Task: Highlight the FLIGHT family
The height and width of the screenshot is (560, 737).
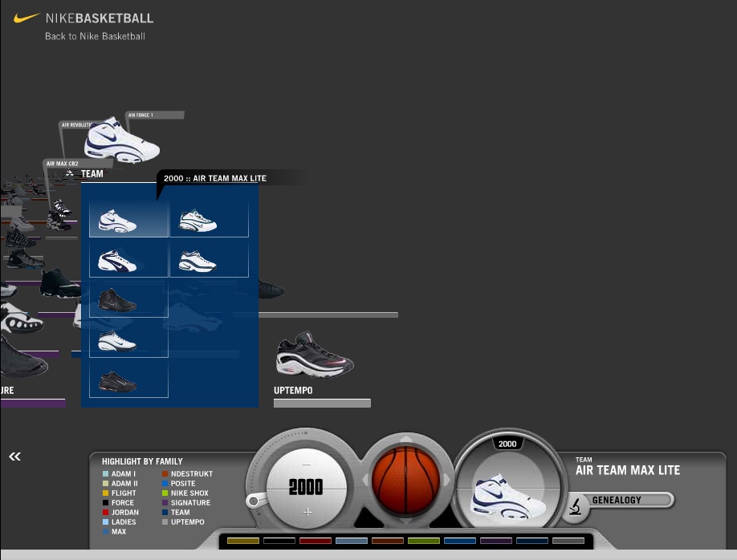Action: pos(120,493)
